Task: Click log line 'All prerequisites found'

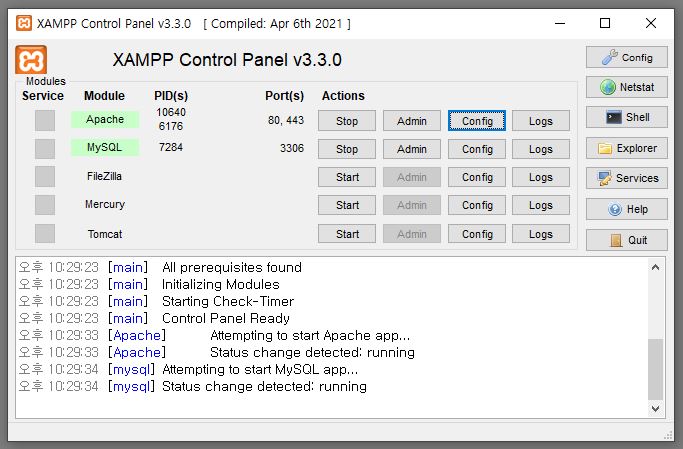Action: click(232, 267)
